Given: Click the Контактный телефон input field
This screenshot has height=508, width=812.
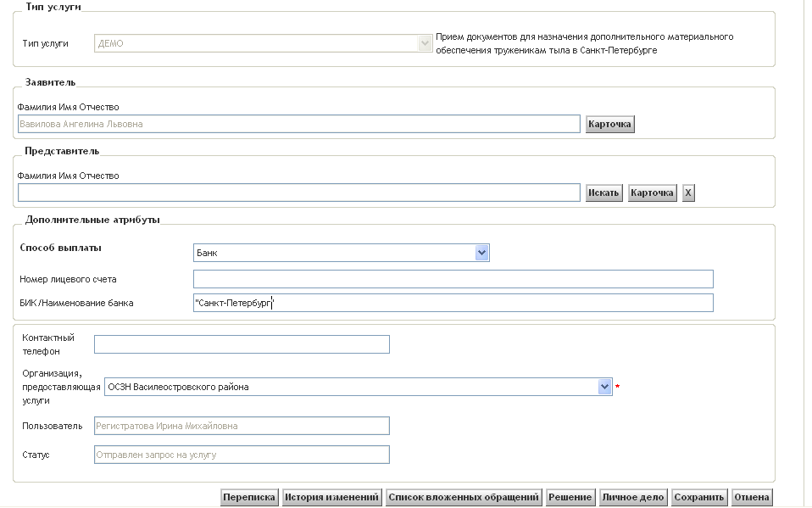Looking at the screenshot, I should click(242, 344).
